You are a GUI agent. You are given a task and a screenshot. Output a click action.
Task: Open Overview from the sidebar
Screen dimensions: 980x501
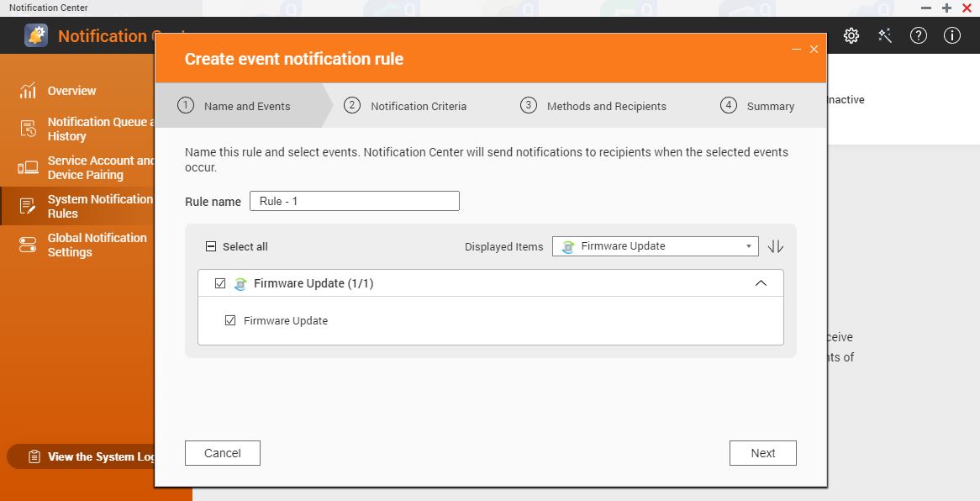click(x=71, y=91)
